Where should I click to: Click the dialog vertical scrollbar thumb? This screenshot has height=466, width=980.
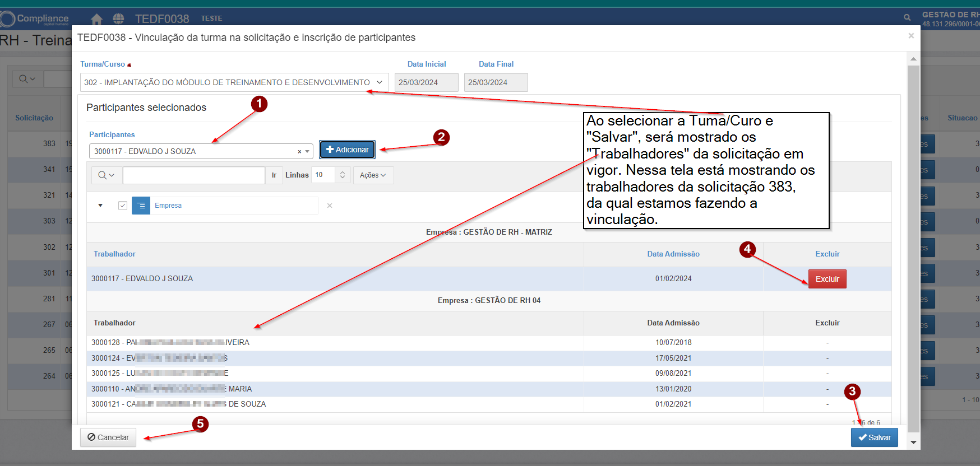(913, 249)
